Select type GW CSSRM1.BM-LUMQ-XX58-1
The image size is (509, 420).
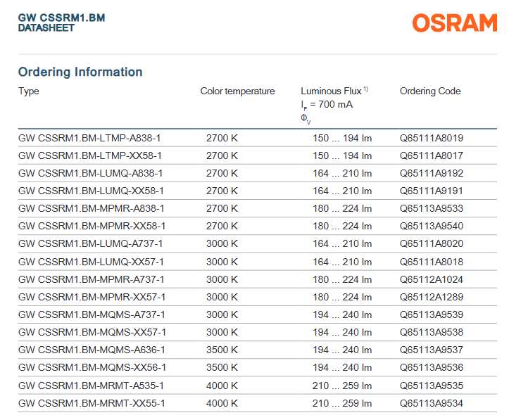[x=91, y=191]
